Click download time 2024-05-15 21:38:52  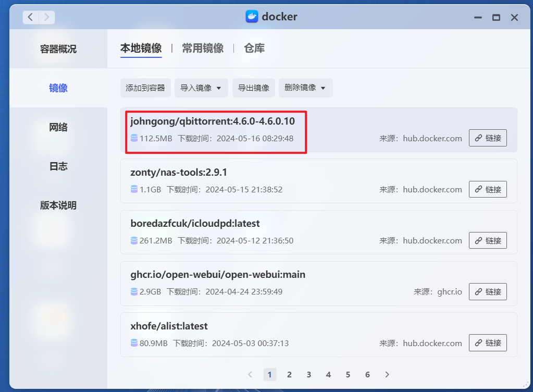point(244,189)
